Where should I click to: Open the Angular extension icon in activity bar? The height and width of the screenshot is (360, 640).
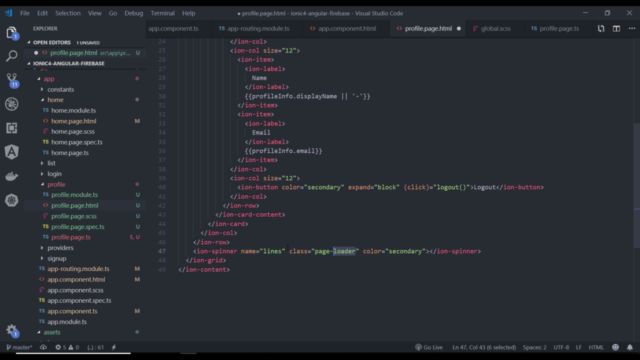coord(11,152)
